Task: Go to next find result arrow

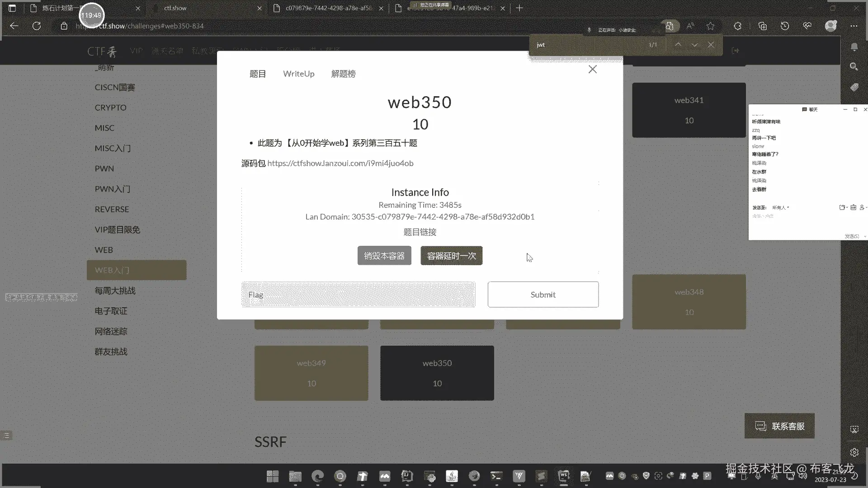Action: 694,45
